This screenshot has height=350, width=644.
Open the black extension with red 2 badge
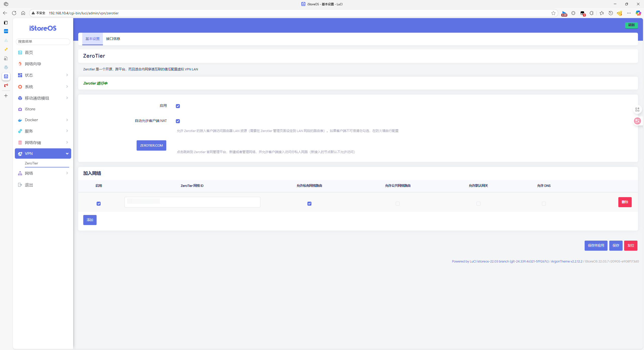coord(583,13)
